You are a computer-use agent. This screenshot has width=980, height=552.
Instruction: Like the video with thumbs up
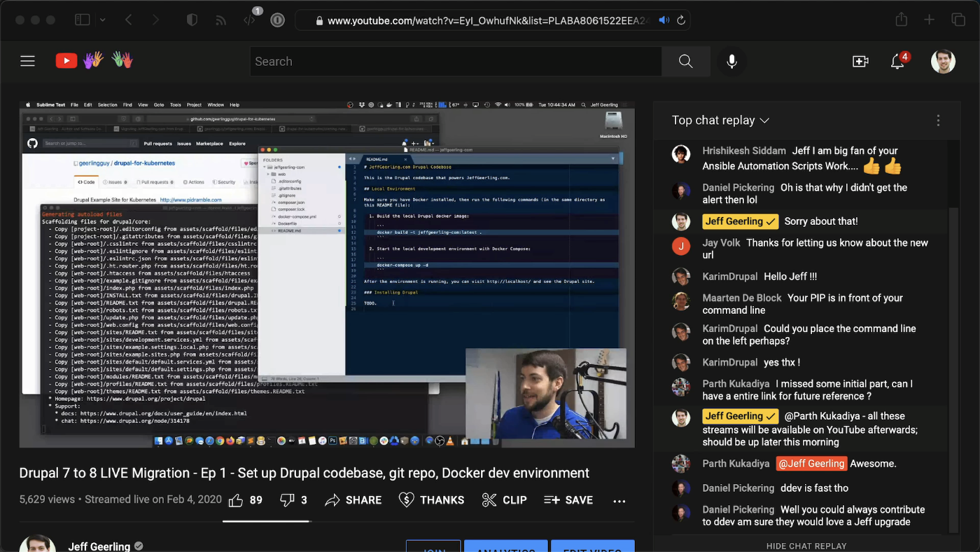tap(246, 500)
